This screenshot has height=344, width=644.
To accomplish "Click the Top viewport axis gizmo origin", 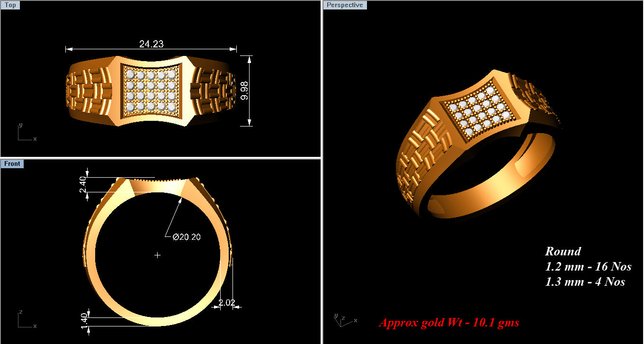I will (x=18, y=140).
